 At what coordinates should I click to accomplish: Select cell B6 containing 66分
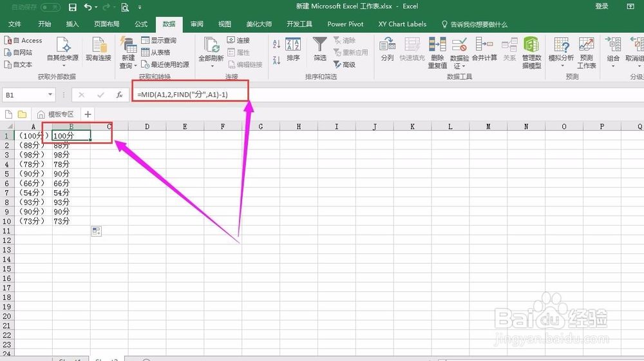pos(71,183)
